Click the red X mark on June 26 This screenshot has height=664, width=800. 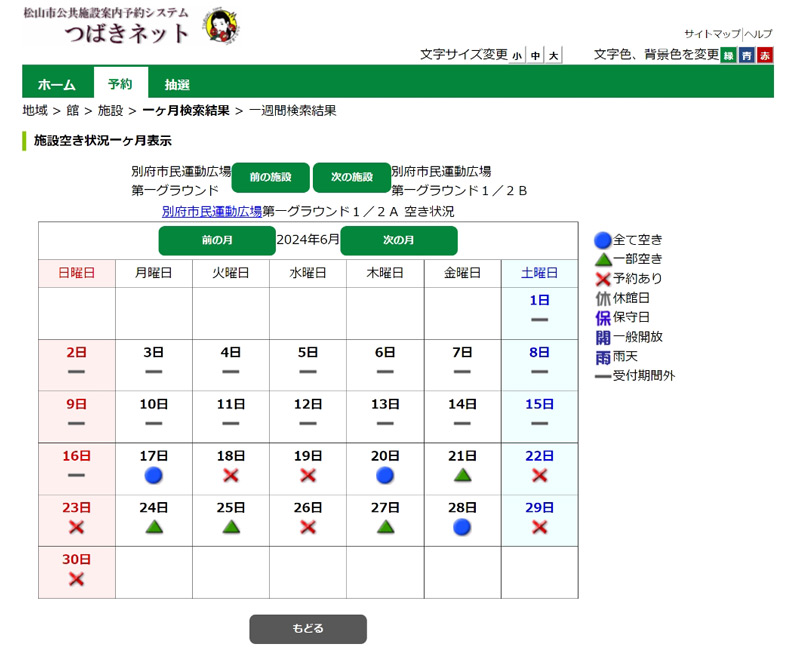click(308, 525)
